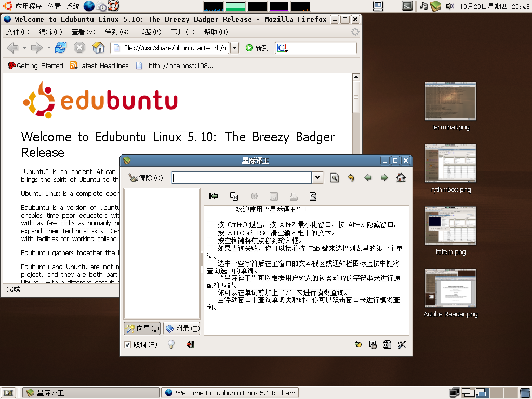This screenshot has width=532, height=399.
Task: Click the Firefox vertical scrollbar up arrow
Action: click(x=356, y=77)
